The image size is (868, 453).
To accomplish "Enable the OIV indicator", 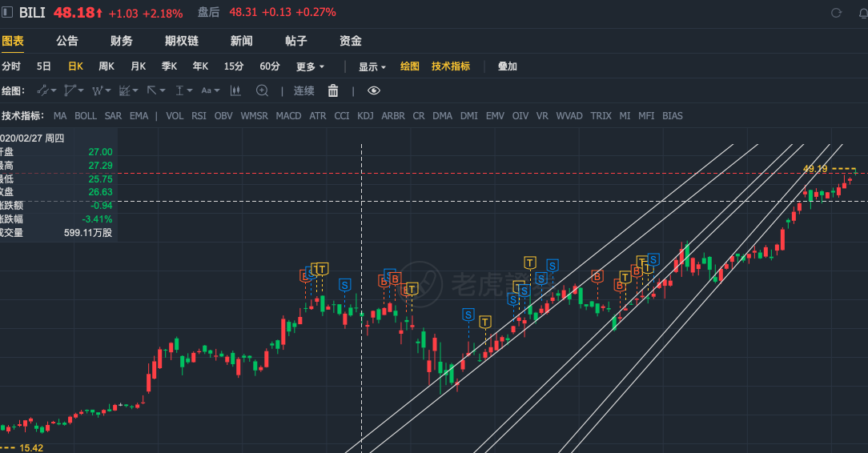I will tap(520, 116).
